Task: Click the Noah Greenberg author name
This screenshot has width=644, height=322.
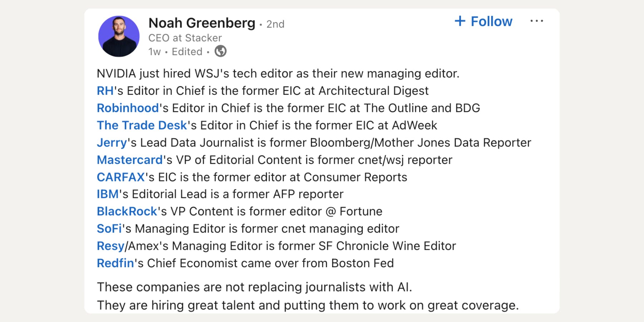Action: (202, 23)
